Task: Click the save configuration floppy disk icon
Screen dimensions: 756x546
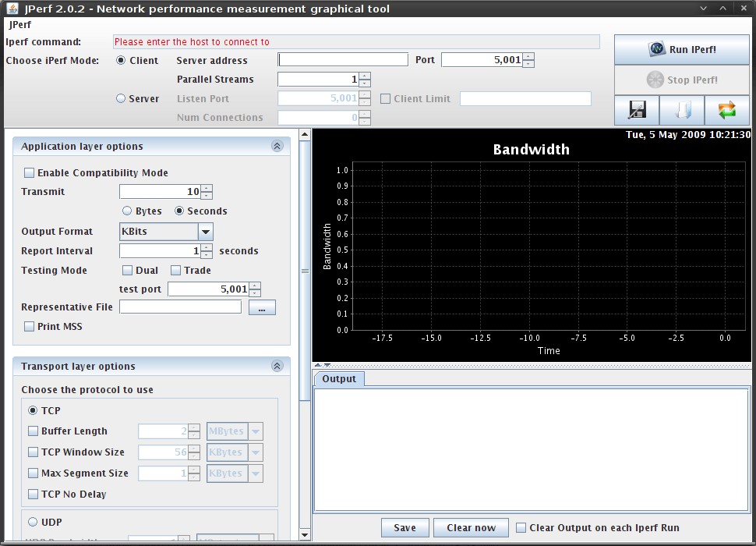Action: click(x=637, y=111)
